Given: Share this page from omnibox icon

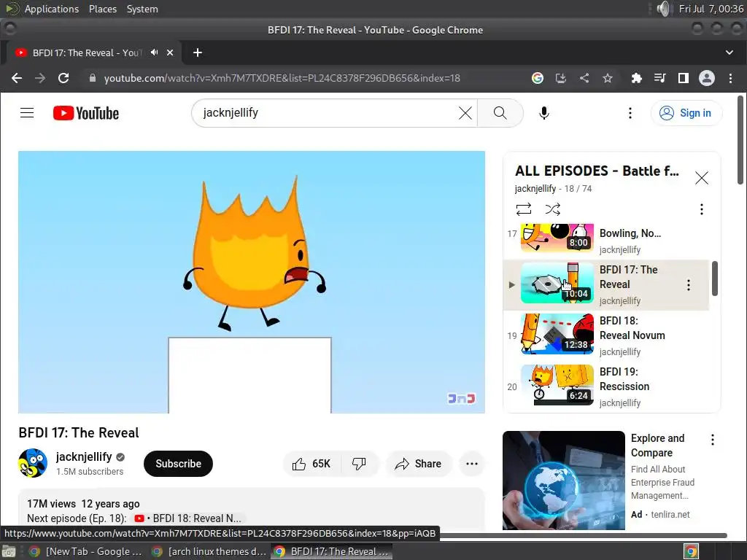Looking at the screenshot, I should 584,78.
